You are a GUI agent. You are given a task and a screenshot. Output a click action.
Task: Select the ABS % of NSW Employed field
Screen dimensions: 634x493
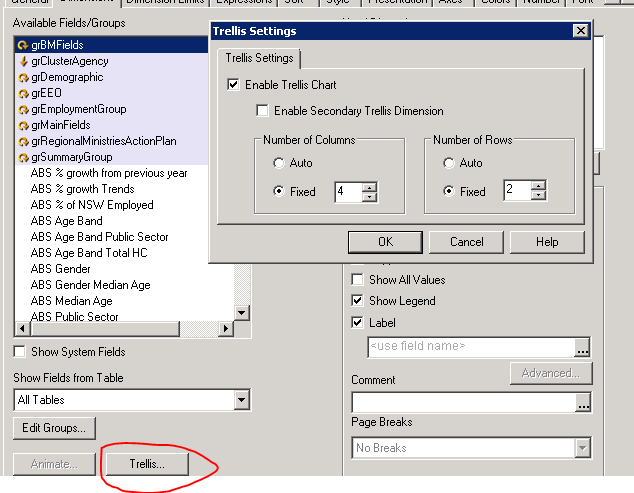112,205
